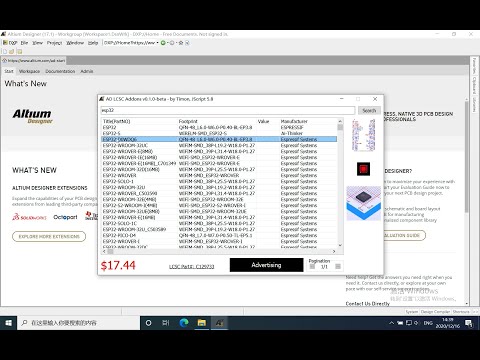
Task: Click the Explore More Extensions button
Action: (x=49, y=236)
